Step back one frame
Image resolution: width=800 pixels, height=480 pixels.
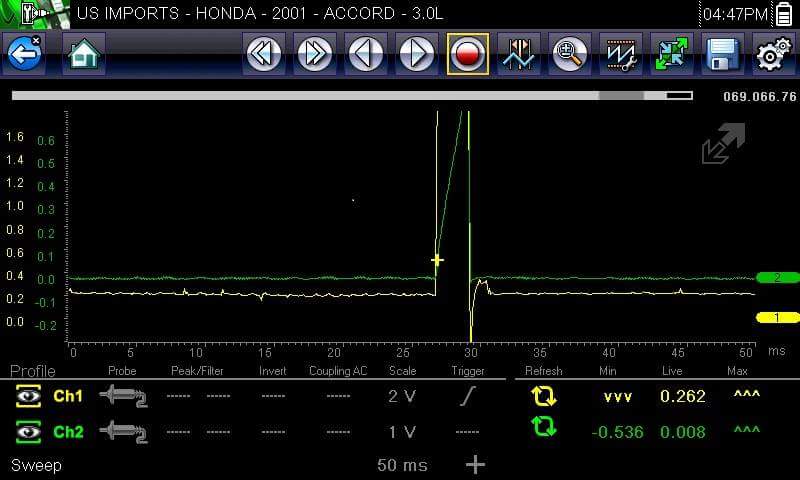366,54
